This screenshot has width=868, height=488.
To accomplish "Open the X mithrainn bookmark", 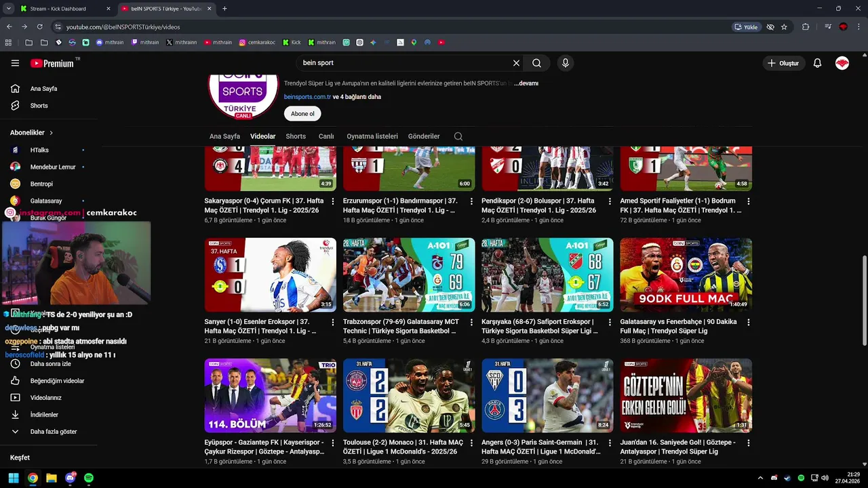I will click(x=181, y=42).
